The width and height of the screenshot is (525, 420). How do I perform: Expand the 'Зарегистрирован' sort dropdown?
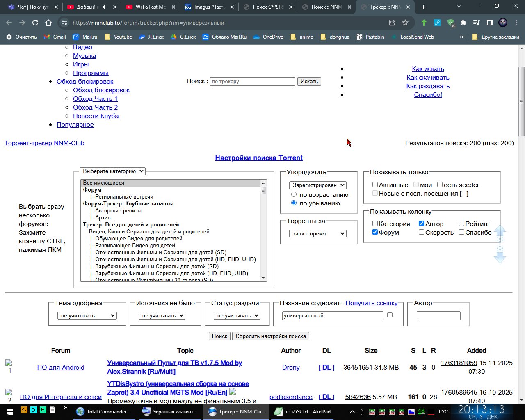point(317,185)
